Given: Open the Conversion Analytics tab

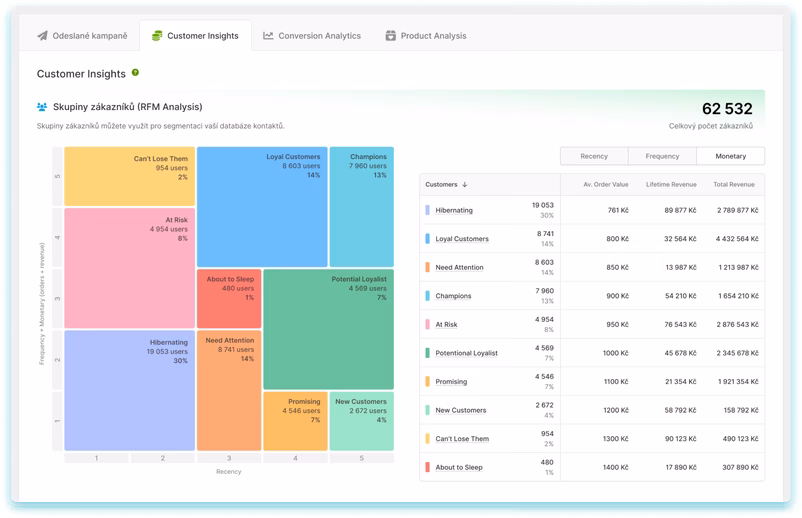Looking at the screenshot, I should pos(311,36).
